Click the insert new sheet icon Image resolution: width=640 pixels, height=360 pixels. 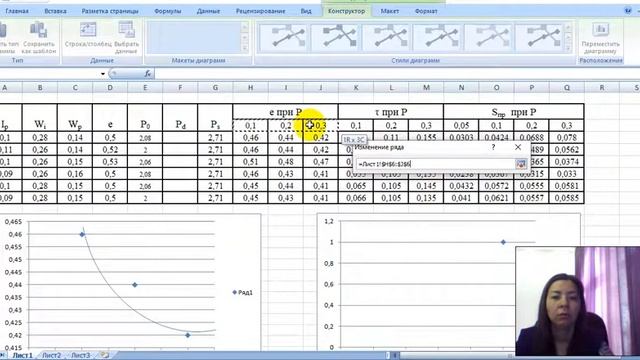(105, 355)
